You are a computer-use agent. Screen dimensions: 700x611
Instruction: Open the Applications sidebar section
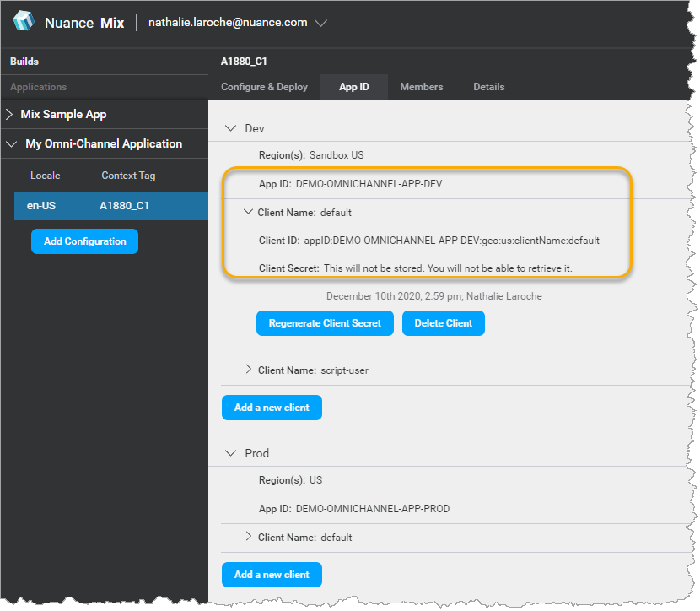point(37,87)
